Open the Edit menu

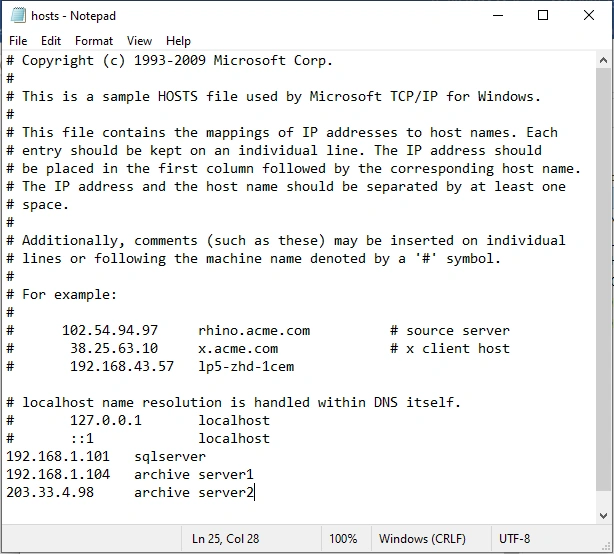click(x=51, y=41)
